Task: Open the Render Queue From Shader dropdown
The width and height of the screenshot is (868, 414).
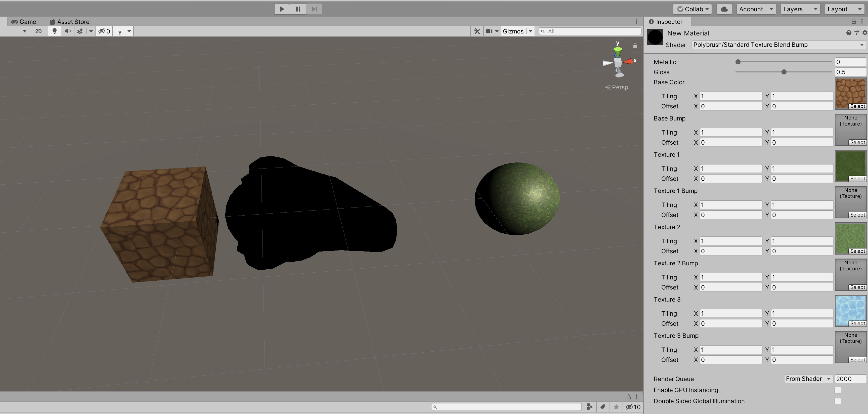Action: click(808, 379)
